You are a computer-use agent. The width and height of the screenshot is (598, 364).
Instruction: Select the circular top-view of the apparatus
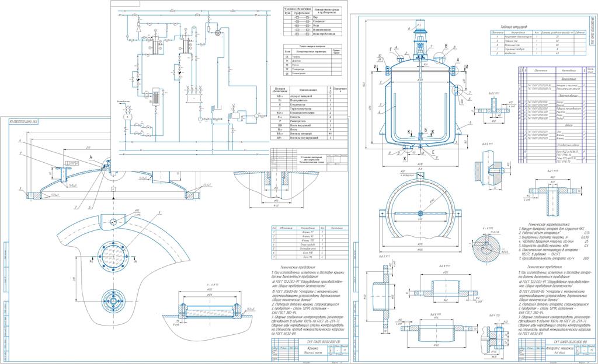[420, 213]
